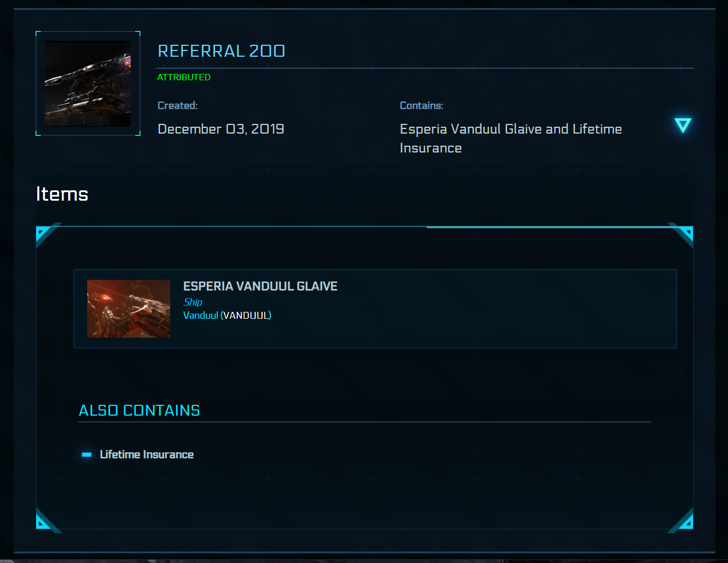Click the ESPERIA VANDUUL GLAIVE item title
Image resolution: width=728 pixels, height=563 pixels.
260,286
